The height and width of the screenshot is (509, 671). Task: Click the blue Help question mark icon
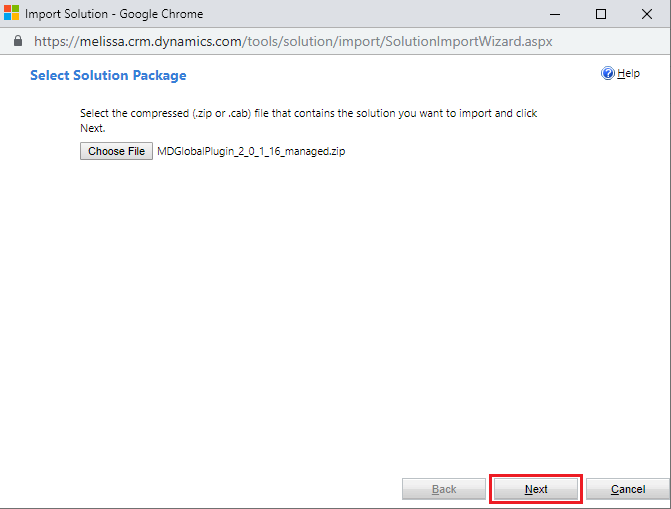607,74
